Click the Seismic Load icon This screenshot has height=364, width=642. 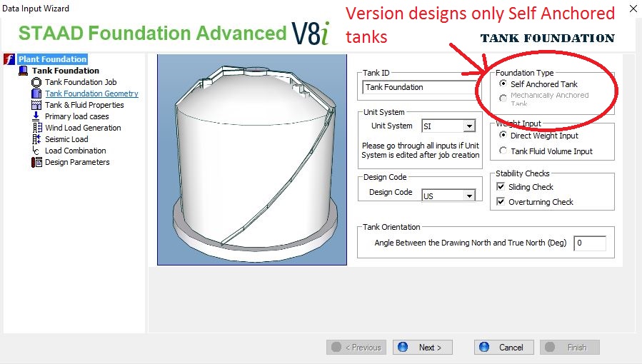[x=36, y=139]
